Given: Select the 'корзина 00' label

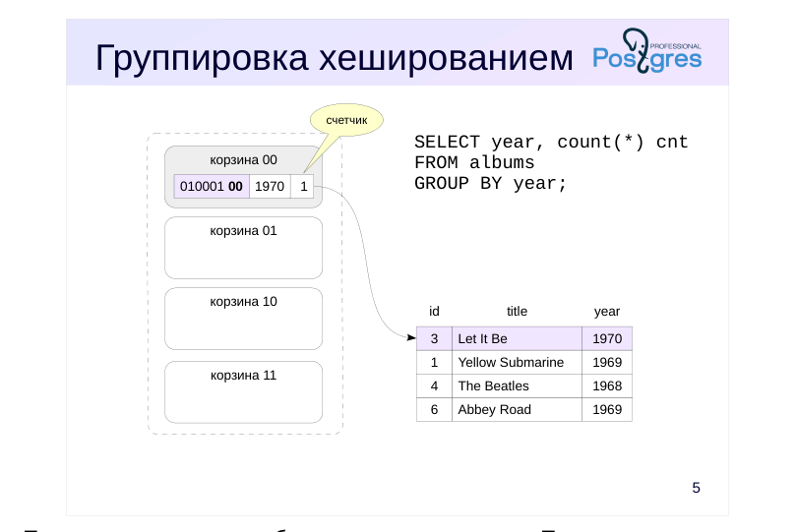Looking at the screenshot, I should pyautogui.click(x=243, y=159).
